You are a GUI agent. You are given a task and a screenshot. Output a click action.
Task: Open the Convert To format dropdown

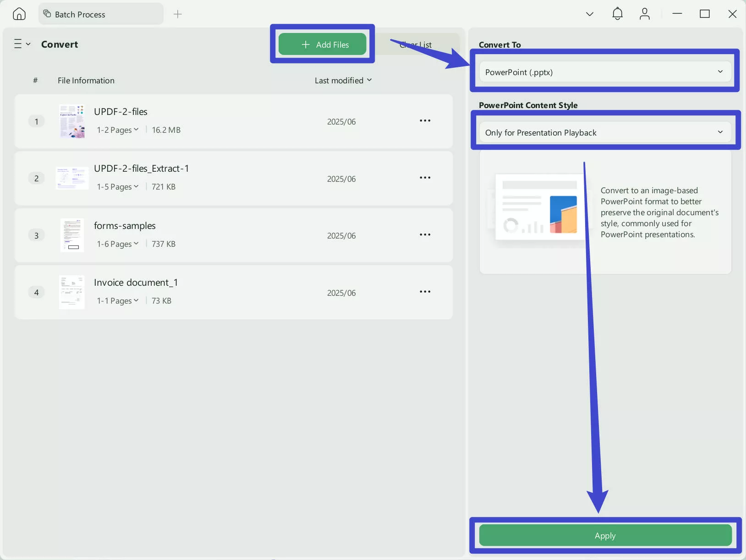(x=605, y=72)
